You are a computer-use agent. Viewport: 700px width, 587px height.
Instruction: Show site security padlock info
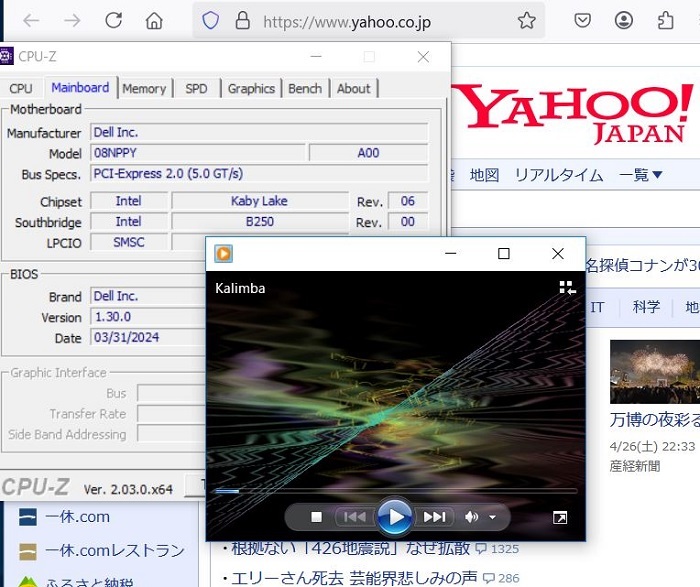point(242,21)
